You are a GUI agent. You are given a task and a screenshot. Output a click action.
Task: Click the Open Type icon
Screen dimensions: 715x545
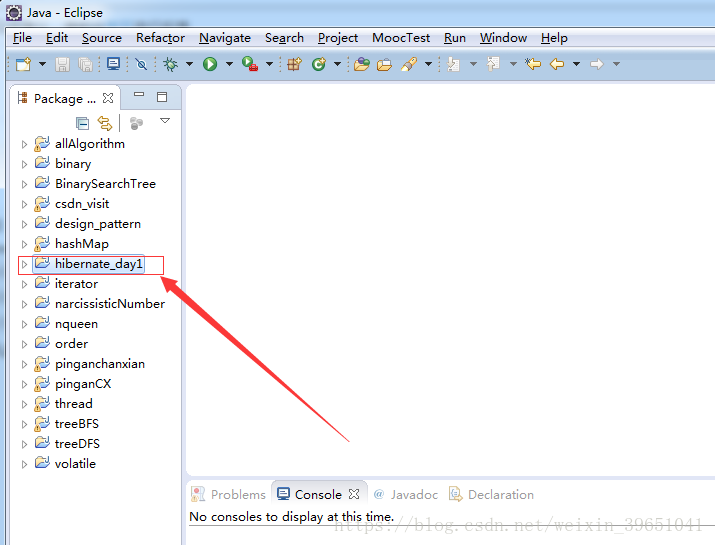pyautogui.click(x=362, y=64)
